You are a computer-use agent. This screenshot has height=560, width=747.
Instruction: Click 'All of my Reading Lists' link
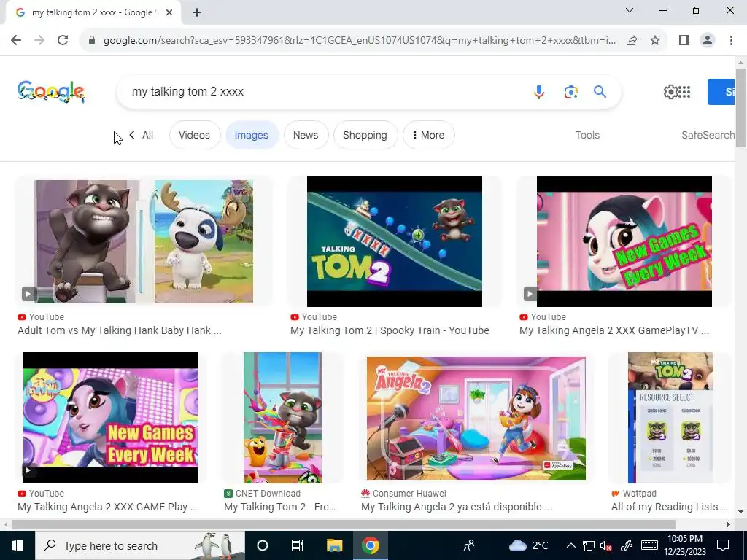click(x=670, y=507)
